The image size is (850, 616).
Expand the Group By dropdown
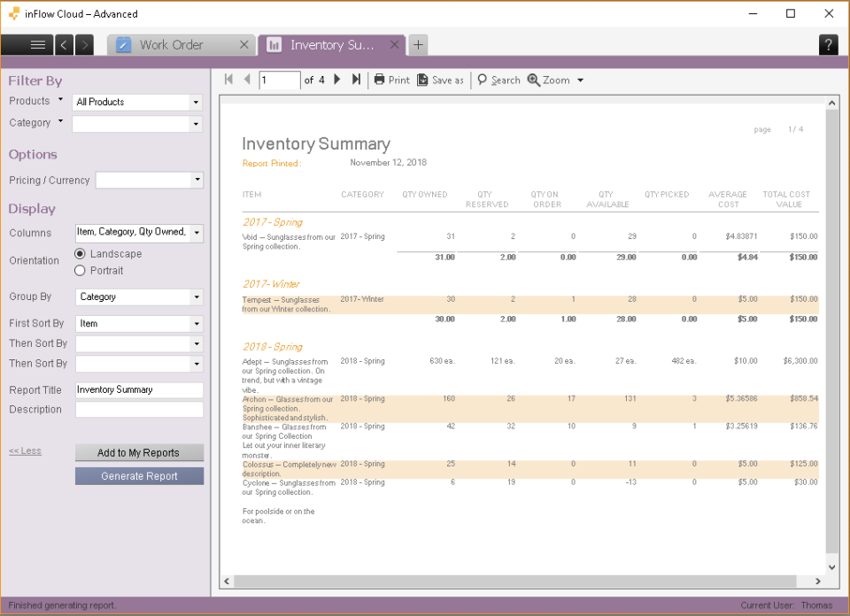[x=196, y=297]
